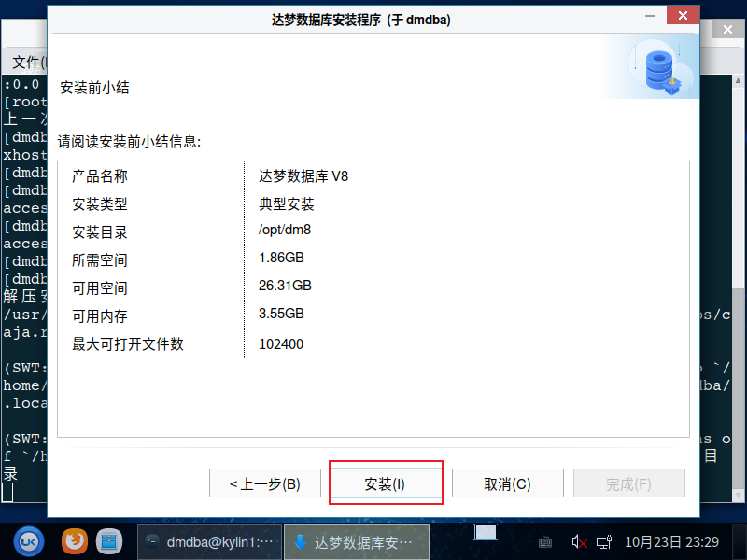747x560 pixels.
Task: Click the show desktop window icon in tray
Action: (x=485, y=532)
